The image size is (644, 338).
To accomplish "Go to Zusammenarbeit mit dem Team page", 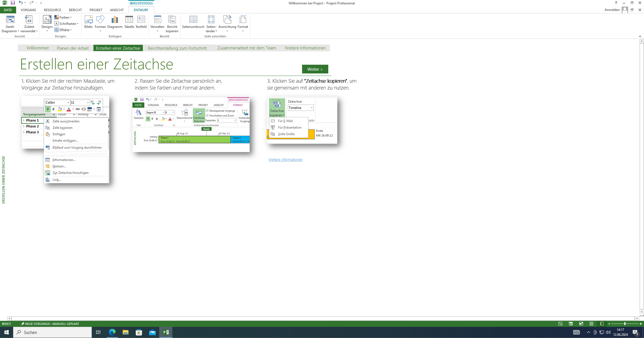I will coord(246,48).
